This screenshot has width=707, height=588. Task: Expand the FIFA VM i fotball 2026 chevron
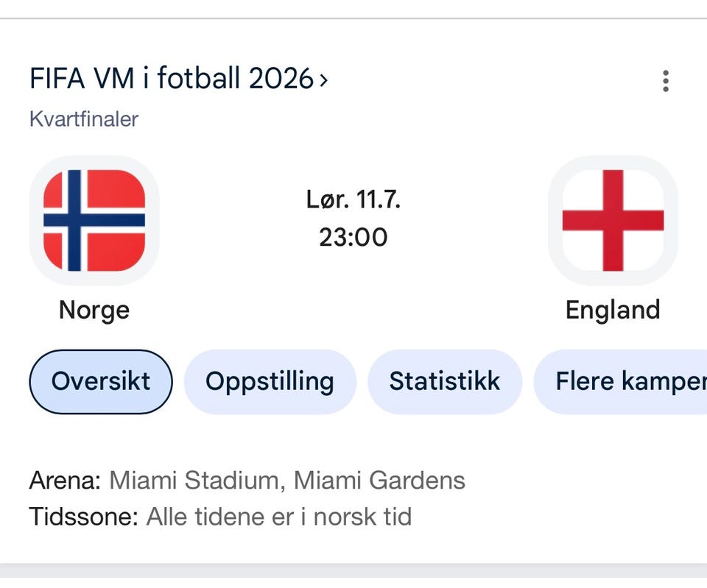pyautogui.click(x=323, y=80)
